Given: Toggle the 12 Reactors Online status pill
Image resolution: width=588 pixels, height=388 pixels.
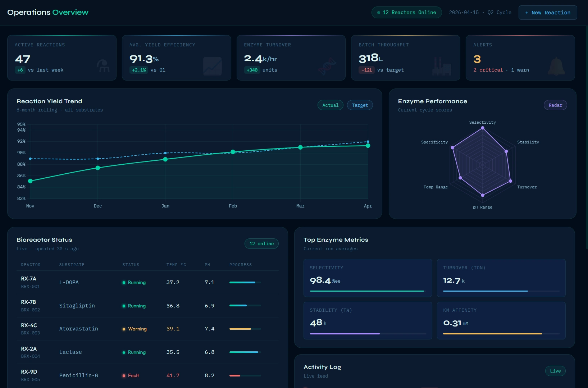Looking at the screenshot, I should pos(406,12).
